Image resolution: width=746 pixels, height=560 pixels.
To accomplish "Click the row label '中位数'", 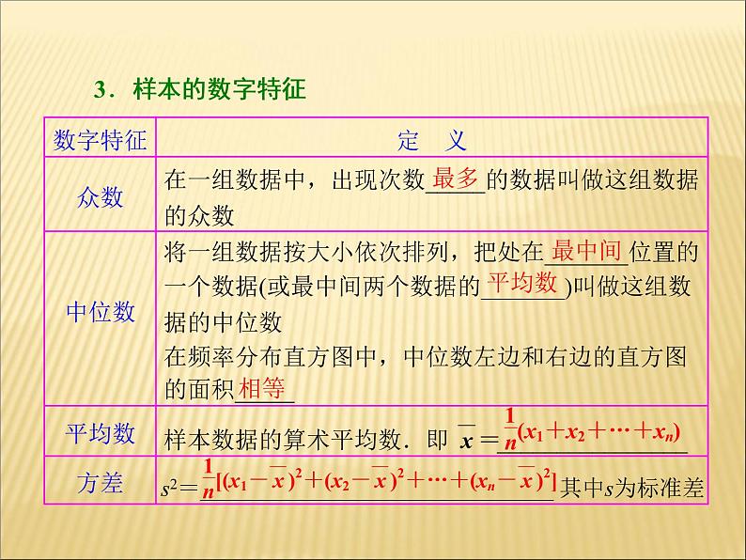I will click(101, 312).
